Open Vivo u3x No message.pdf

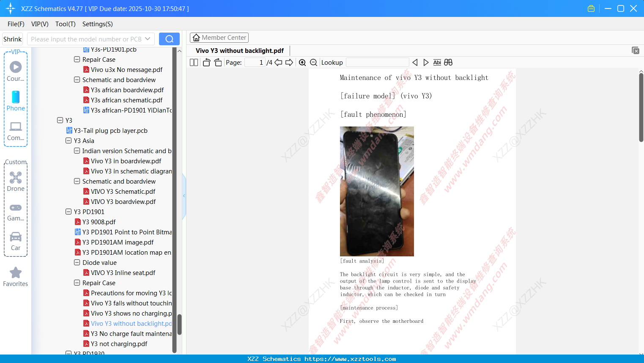click(126, 70)
